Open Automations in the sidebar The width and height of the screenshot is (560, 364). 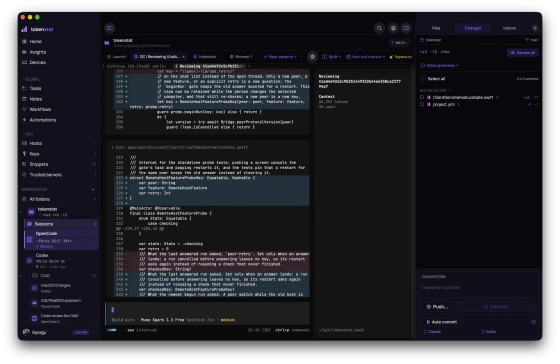(x=42, y=120)
